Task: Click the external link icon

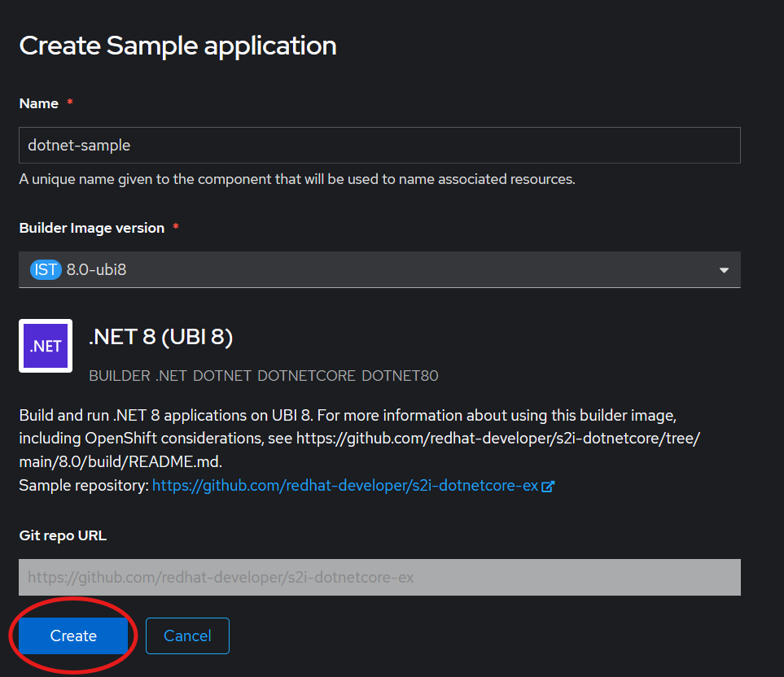Action: point(548,486)
